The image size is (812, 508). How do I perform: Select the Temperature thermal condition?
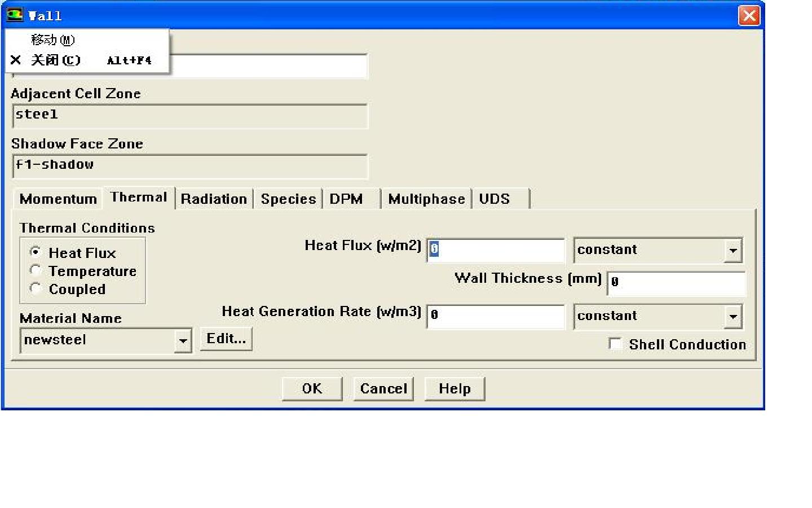point(36,270)
